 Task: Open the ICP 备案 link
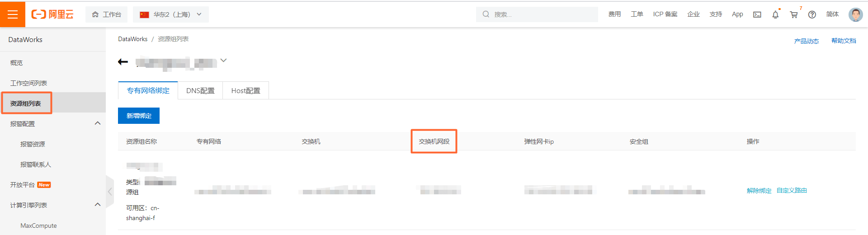click(665, 14)
